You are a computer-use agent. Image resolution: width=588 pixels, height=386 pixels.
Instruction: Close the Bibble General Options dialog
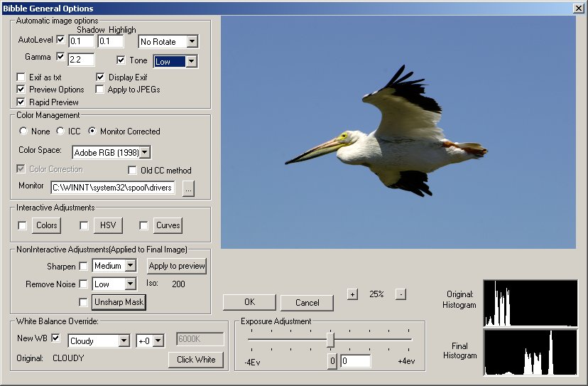[579, 9]
